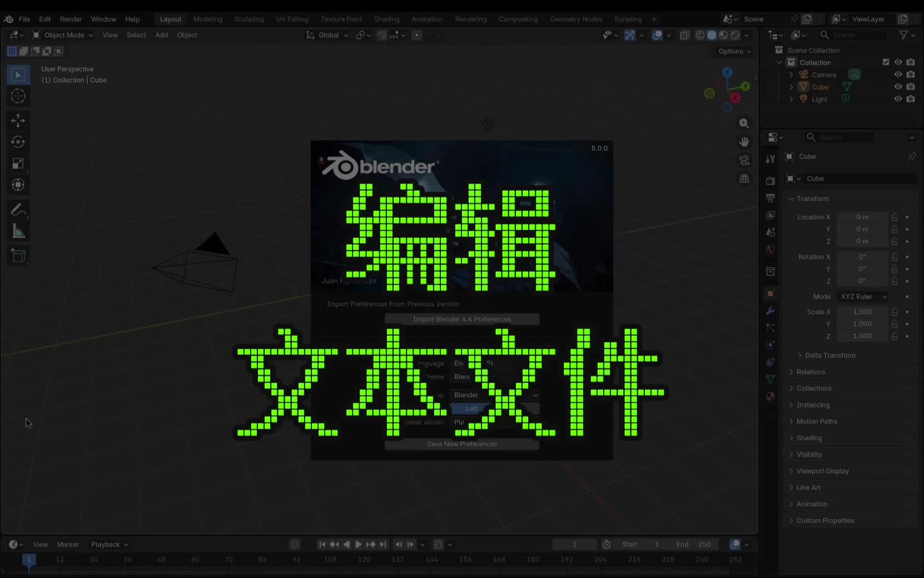Toggle visibility of the Light object
This screenshot has height=578, width=924.
pos(898,99)
